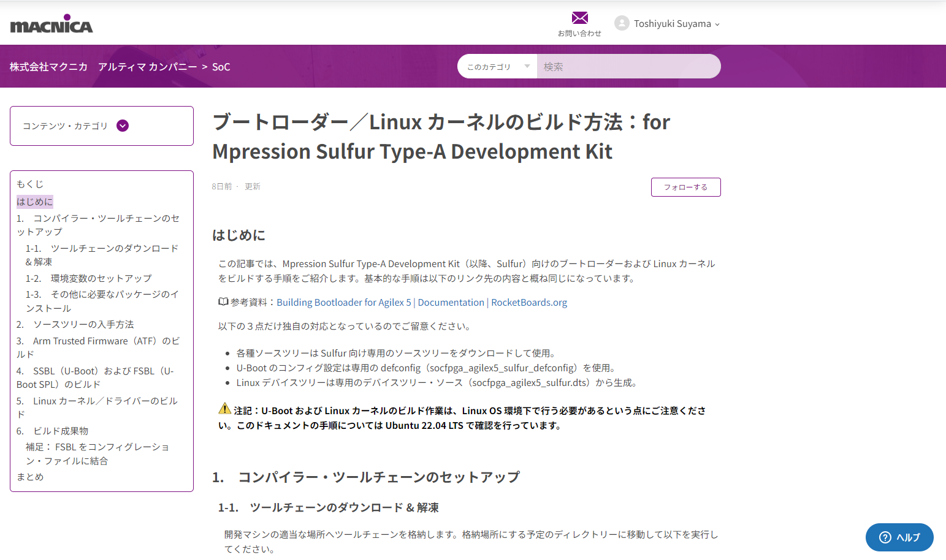Image resolution: width=946 pixels, height=560 pixels.
Task: Jump to 5. Linux カーネル/ドライバーのビルド
Action: coord(97,407)
